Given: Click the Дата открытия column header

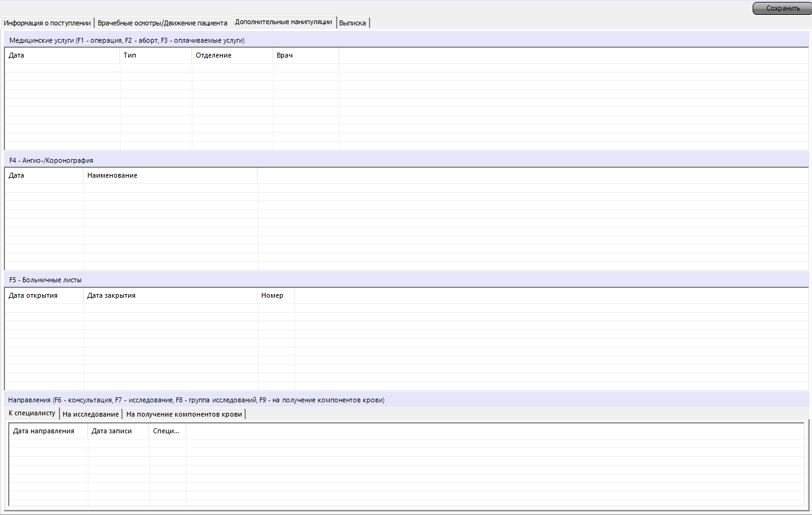Looking at the screenshot, I should [45, 296].
